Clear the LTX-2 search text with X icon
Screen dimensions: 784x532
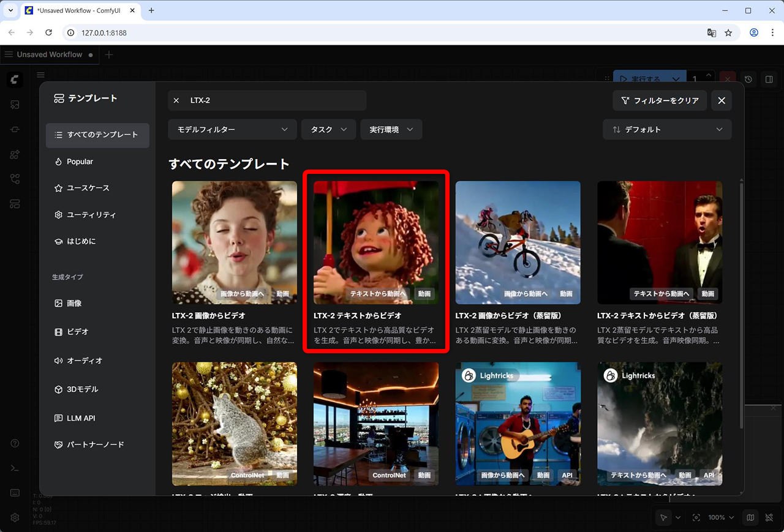pos(176,100)
